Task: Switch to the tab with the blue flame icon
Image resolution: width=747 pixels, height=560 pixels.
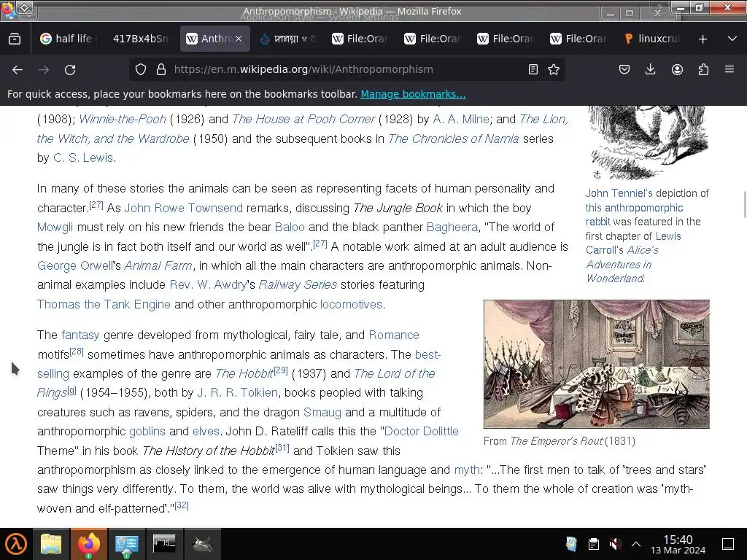Action: pyautogui.click(x=288, y=39)
